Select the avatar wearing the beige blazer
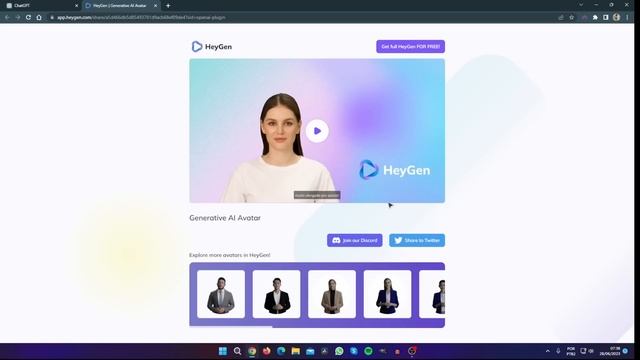 click(332, 294)
